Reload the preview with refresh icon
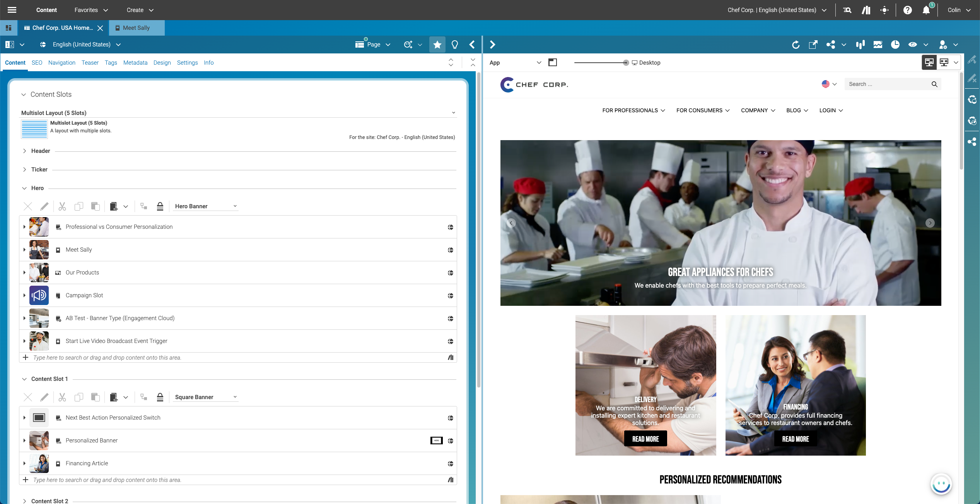Screen dimensions: 980x504 click(796, 45)
